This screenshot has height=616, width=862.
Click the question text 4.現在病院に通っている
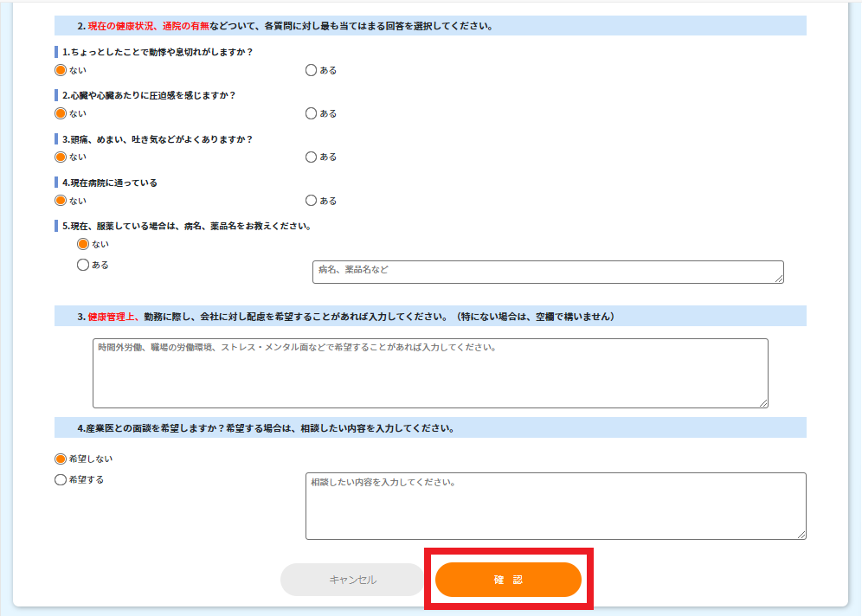click(110, 183)
